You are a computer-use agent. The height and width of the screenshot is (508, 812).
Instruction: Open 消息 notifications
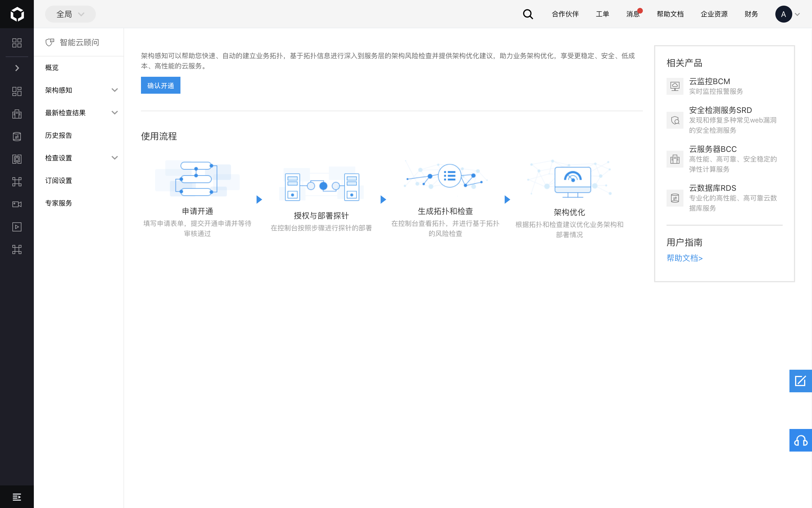[x=633, y=14]
